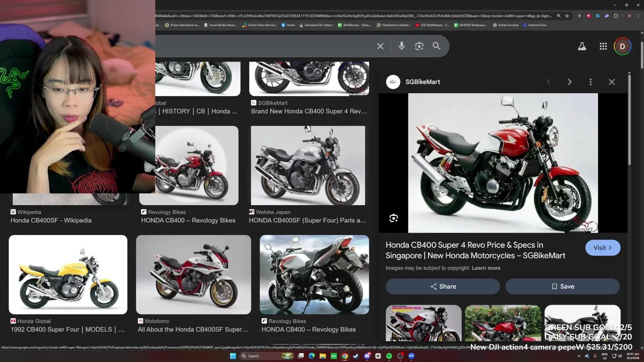Open Chrome extensions puzzle icon
Screen dimensions: 644x362
[615, 16]
